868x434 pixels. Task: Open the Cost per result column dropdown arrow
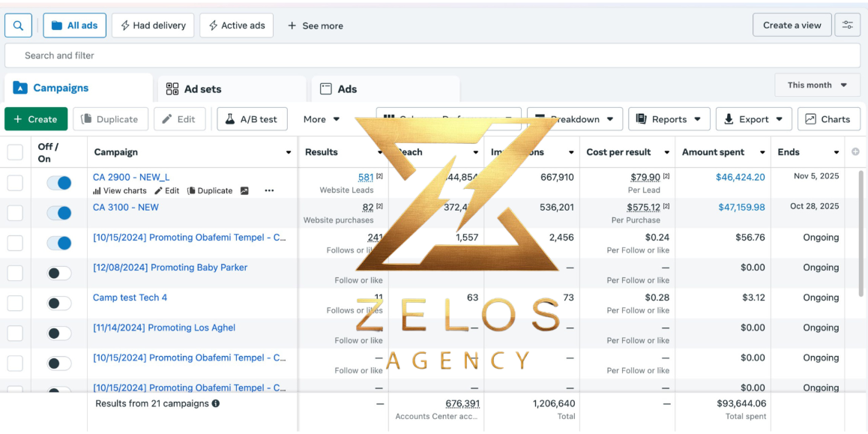tap(666, 152)
